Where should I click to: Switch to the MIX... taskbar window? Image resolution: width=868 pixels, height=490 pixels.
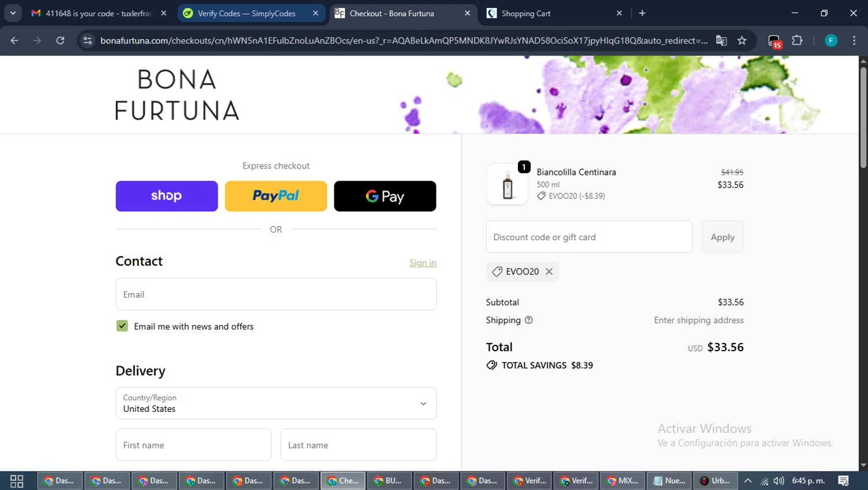[x=623, y=481]
